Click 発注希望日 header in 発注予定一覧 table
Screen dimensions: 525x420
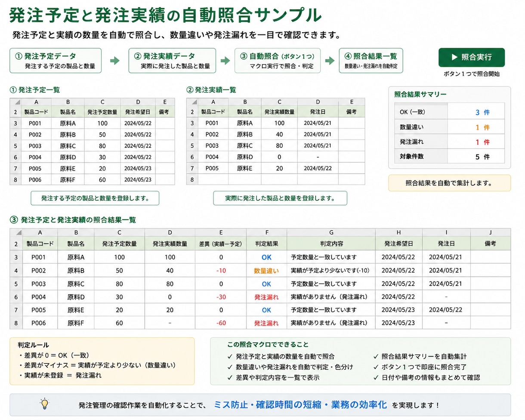[138, 112]
